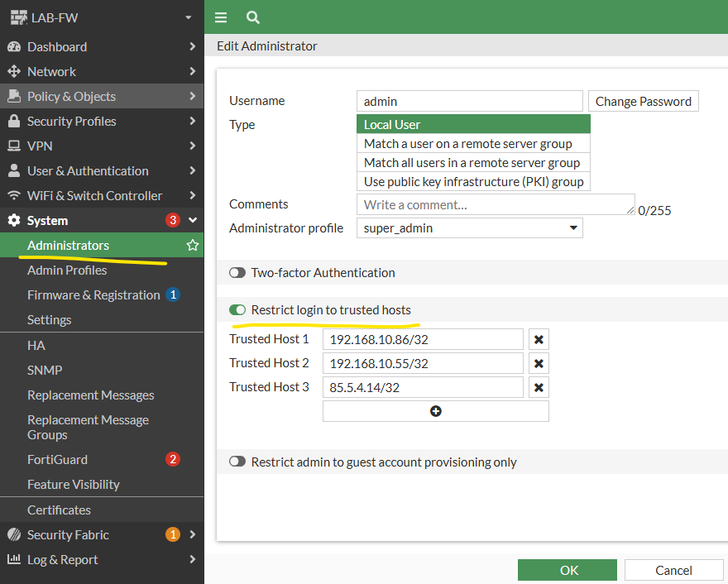The width and height of the screenshot is (728, 584).
Task: Expand the VPN chevron
Action: coord(193,146)
